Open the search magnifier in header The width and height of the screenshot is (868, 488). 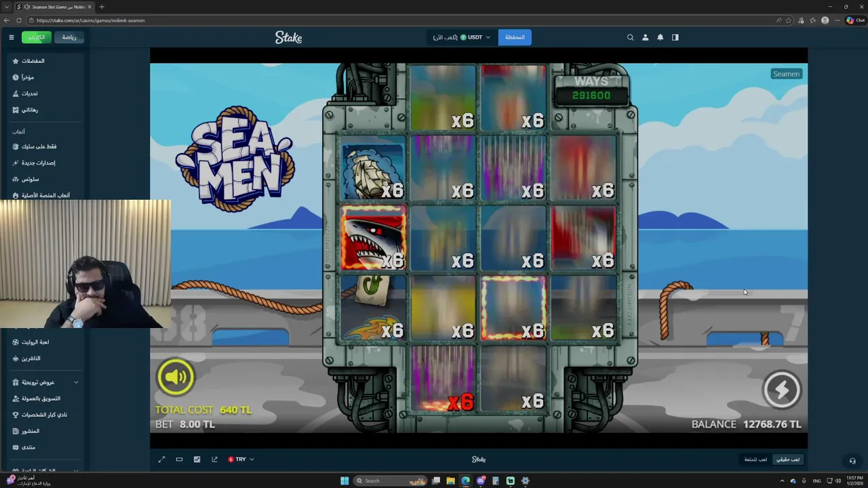(x=630, y=37)
